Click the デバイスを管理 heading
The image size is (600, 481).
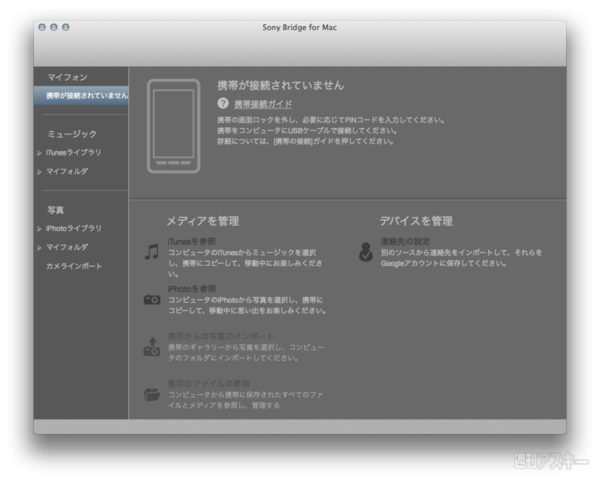(x=416, y=221)
